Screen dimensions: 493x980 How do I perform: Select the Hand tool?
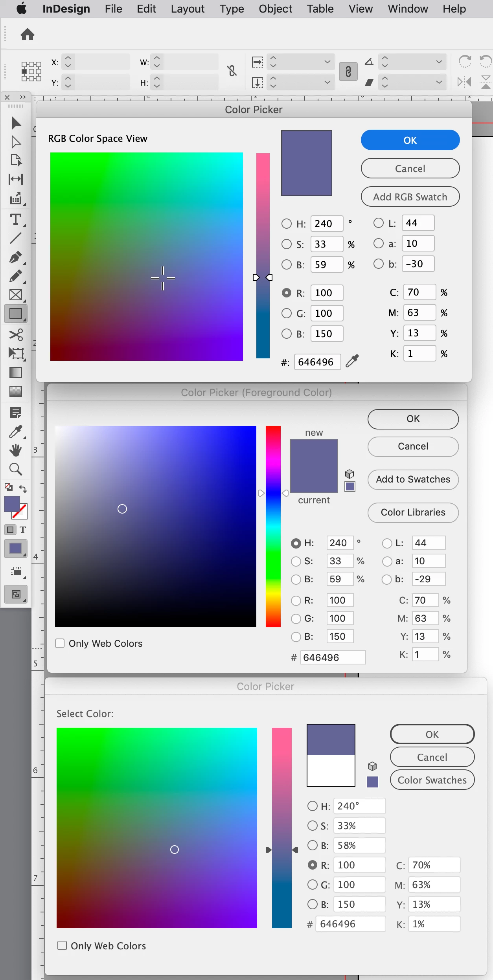tap(16, 450)
